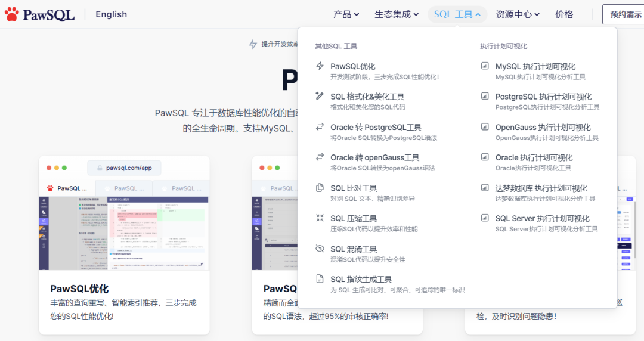
Task: Expand the 生态集成 dropdown menu
Action: click(x=397, y=14)
